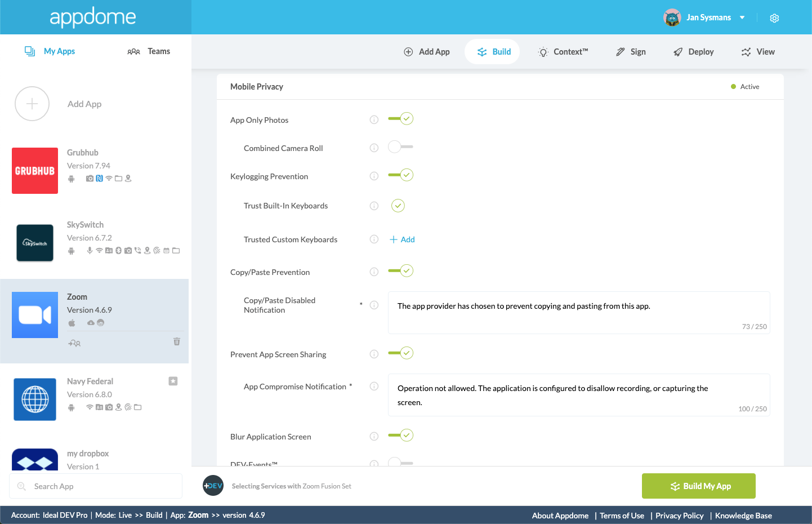The image size is (812, 524).
Task: Click the info icon beside Keylogging Prevention
Action: [374, 176]
